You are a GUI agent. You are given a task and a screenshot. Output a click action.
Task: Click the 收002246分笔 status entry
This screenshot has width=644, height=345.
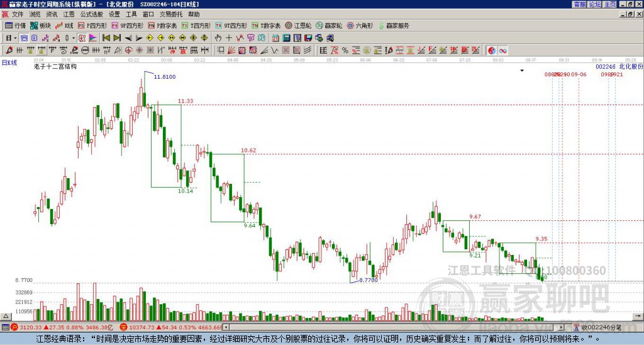(x=597, y=327)
